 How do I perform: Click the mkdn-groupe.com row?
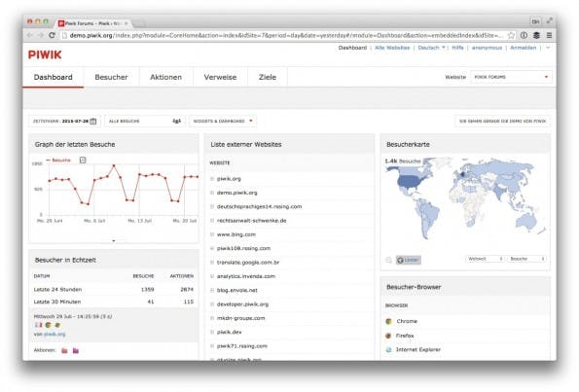(290, 318)
